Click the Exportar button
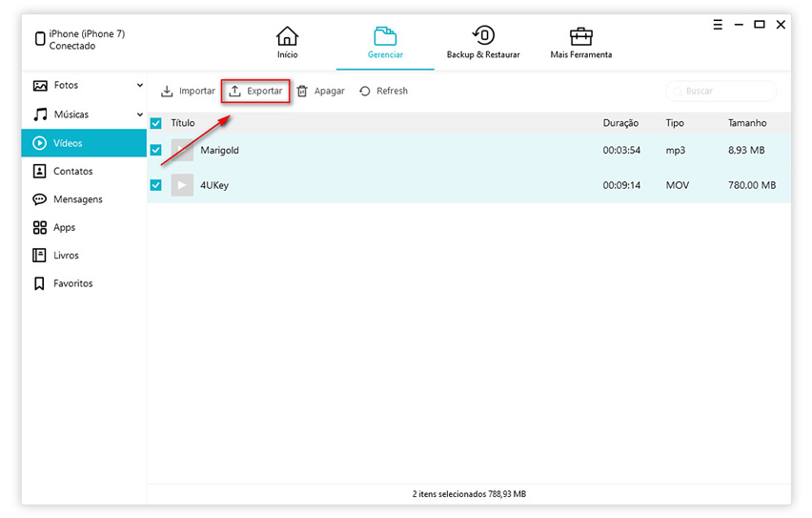The image size is (812, 518). [255, 92]
